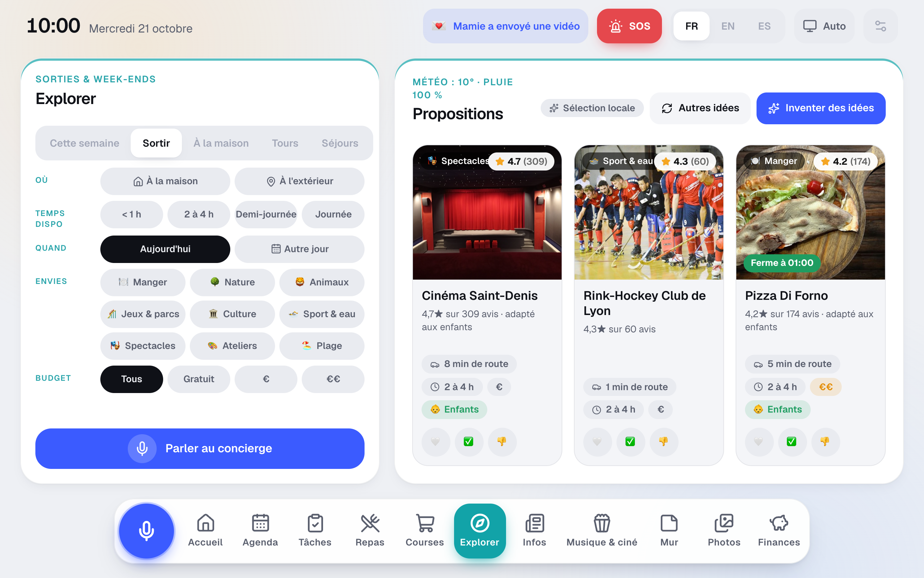Go to Tâches in the navigation bar

pos(315,531)
